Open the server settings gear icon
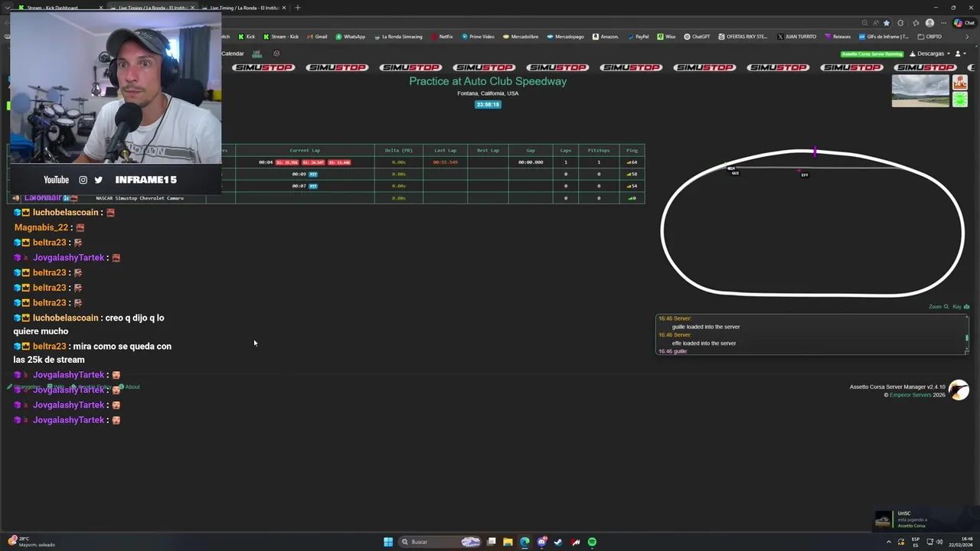 [x=276, y=54]
